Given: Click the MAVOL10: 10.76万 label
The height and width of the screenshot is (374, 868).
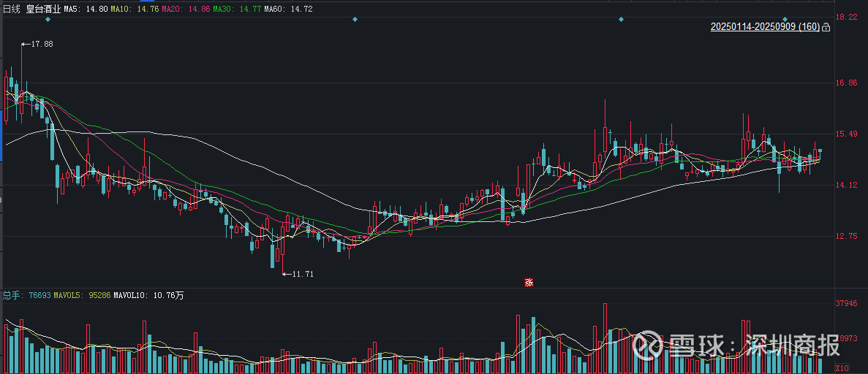Looking at the screenshot, I should [148, 295].
